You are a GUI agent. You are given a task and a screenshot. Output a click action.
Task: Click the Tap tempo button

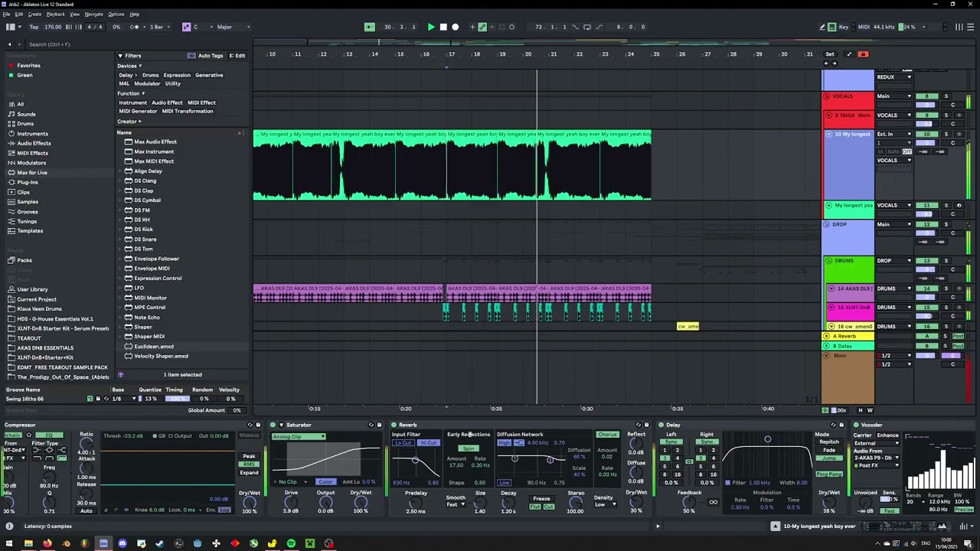pos(34,27)
